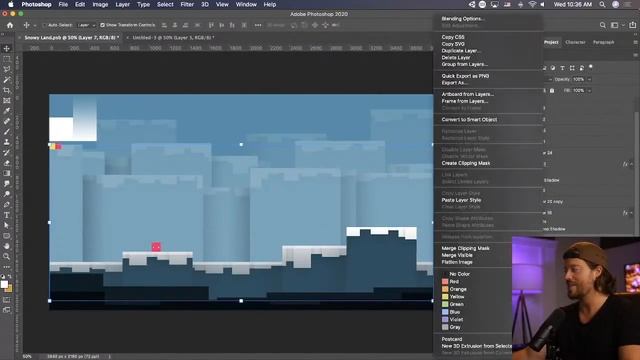This screenshot has width=640, height=360.
Task: Open the Layer menu in menu bar
Action: [x=122, y=4]
